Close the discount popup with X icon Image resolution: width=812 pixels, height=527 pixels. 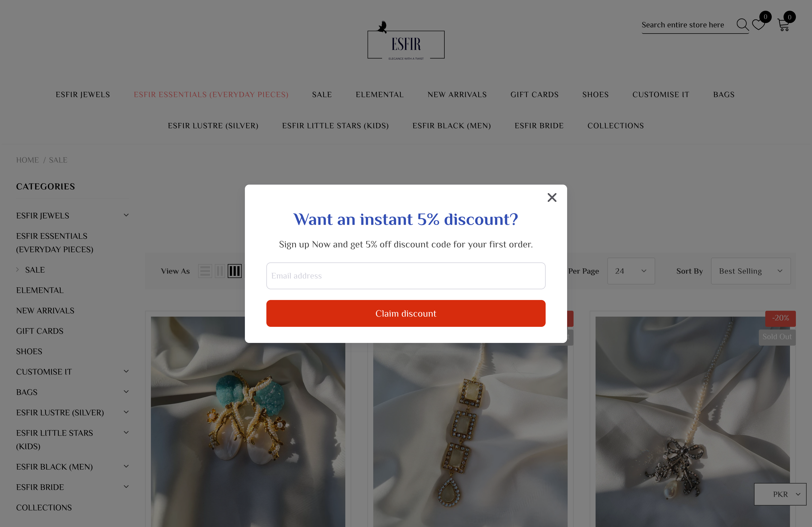(x=552, y=197)
